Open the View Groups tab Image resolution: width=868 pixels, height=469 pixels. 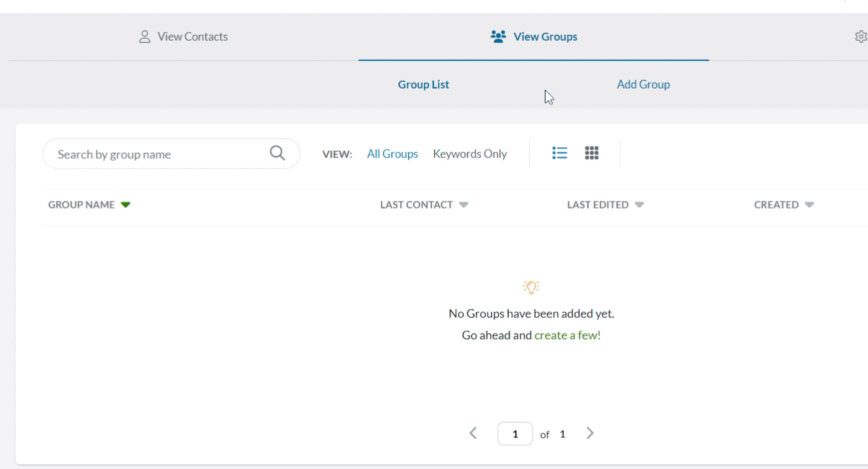tap(534, 37)
